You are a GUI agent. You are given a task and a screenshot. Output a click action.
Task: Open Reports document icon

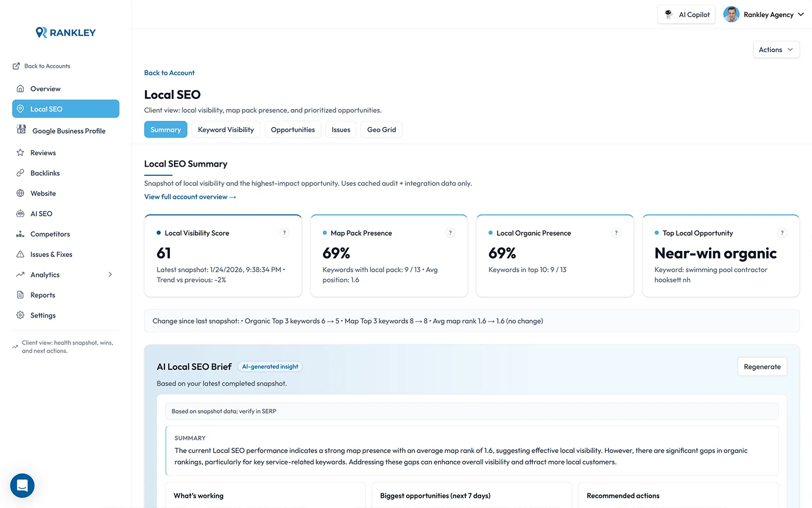pos(20,295)
